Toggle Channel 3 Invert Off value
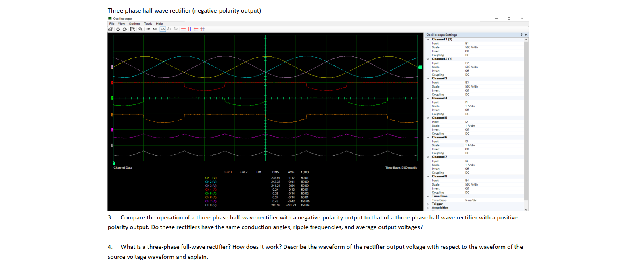 tap(467, 90)
